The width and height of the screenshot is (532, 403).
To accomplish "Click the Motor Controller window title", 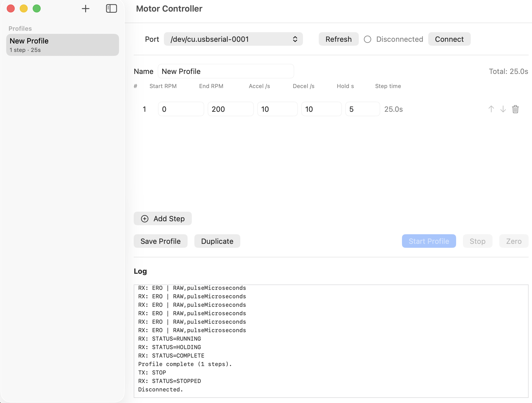I will tap(169, 9).
